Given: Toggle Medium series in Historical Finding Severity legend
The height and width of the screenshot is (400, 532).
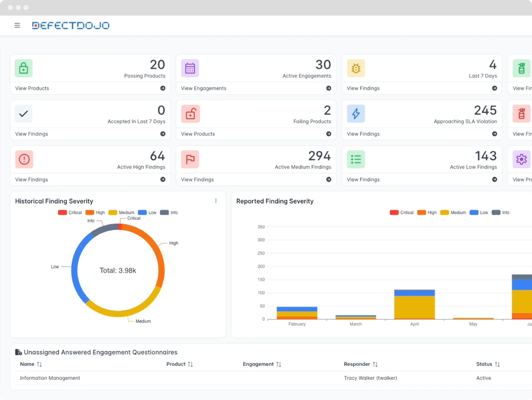Looking at the screenshot, I should point(121,212).
